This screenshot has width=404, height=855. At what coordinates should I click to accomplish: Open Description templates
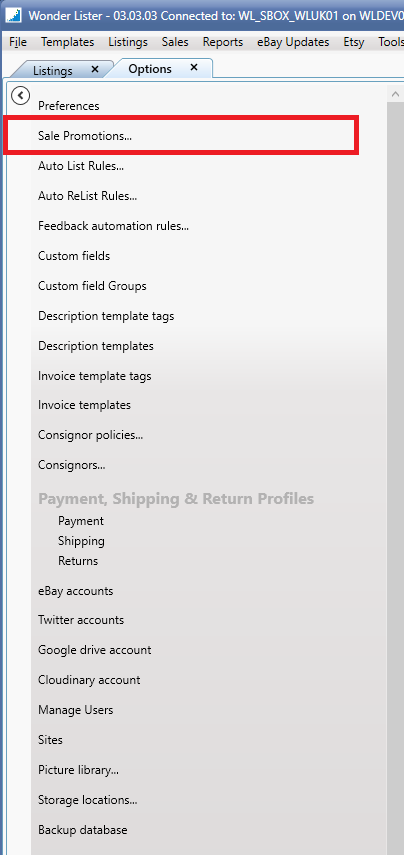(96, 346)
